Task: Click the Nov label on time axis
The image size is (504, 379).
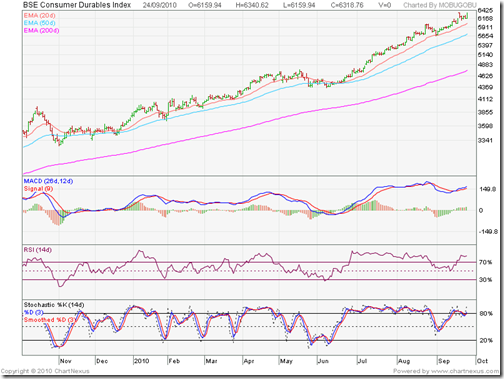Action: tap(66, 361)
